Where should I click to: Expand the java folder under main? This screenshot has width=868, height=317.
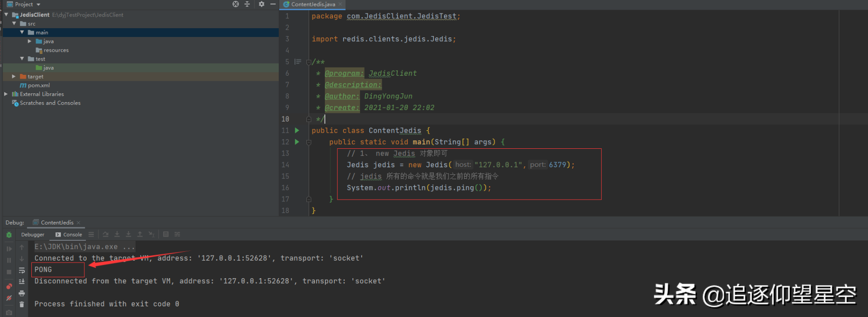30,41
